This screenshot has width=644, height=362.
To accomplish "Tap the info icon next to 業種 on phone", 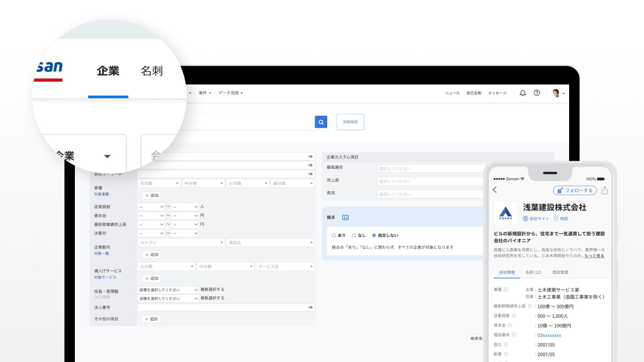I will (x=506, y=290).
